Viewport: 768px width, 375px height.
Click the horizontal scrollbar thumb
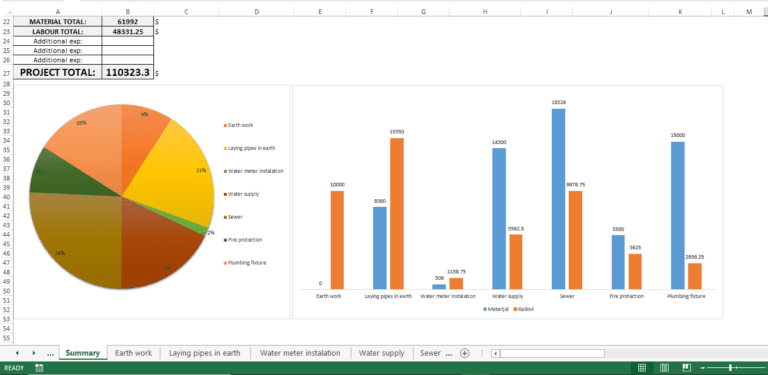tap(552, 353)
